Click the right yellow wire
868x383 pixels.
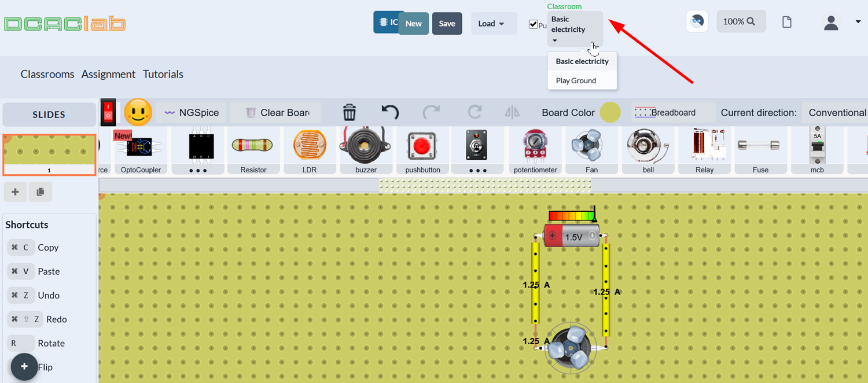(x=606, y=289)
